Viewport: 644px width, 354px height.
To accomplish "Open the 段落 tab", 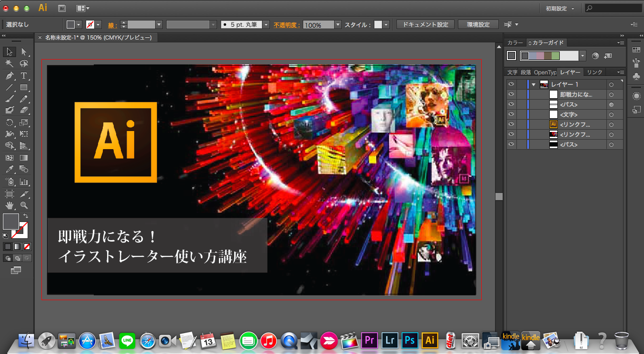I will (x=525, y=72).
